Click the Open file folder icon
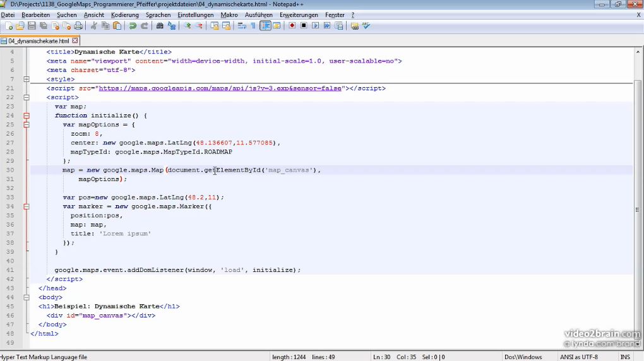 20,26
